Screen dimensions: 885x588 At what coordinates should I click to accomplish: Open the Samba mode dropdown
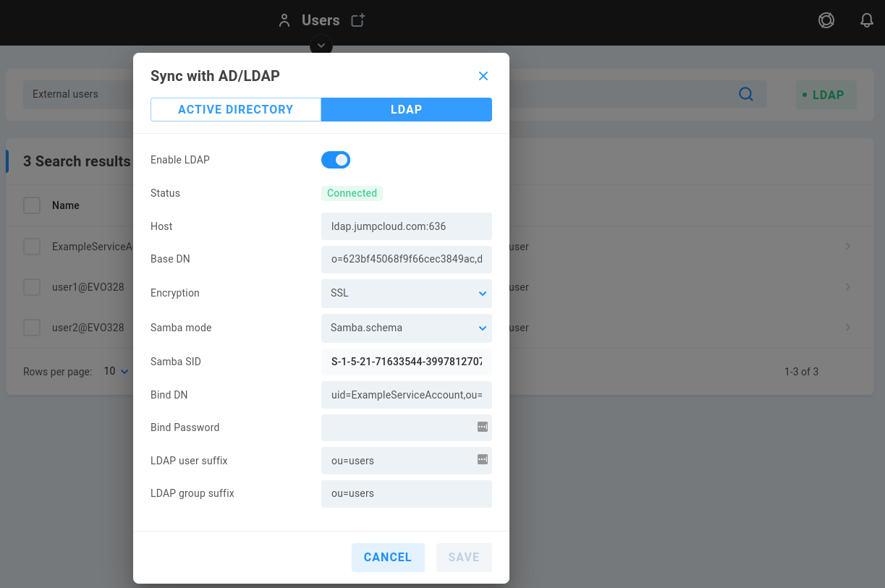407,328
